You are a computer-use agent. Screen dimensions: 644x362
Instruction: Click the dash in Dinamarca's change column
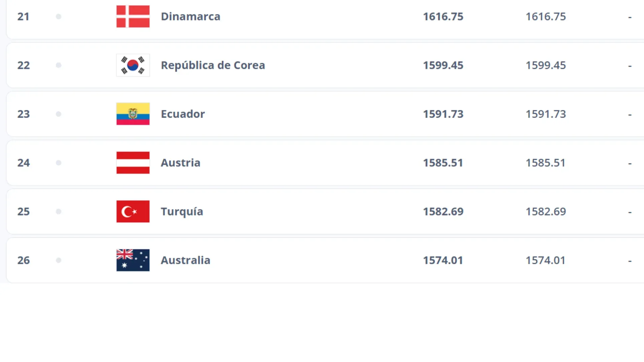630,16
